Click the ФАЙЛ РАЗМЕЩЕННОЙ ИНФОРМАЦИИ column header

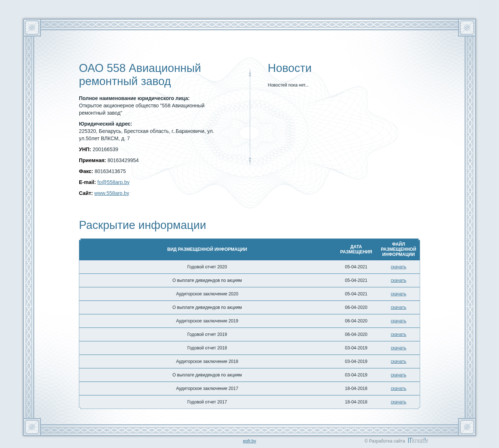[x=398, y=249]
